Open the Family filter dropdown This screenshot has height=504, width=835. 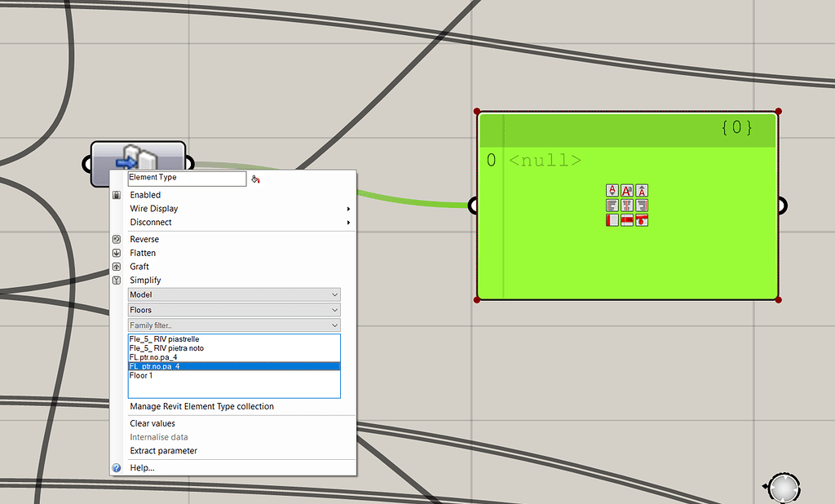click(234, 325)
